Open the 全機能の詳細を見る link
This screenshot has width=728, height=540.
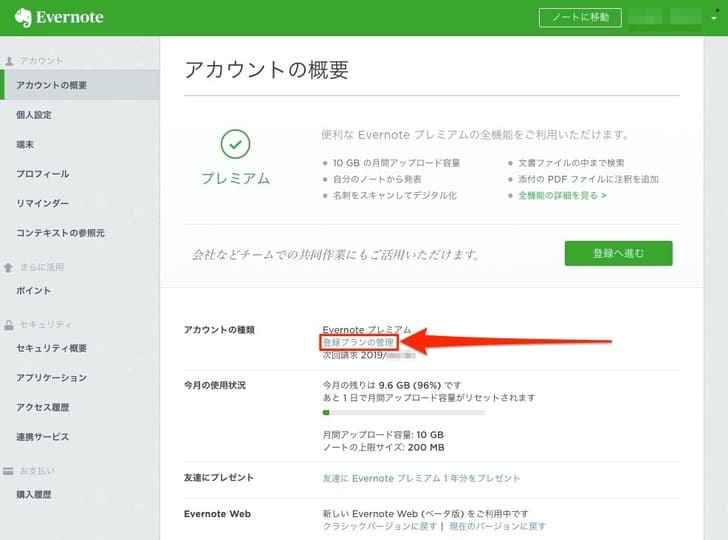[x=562, y=195]
